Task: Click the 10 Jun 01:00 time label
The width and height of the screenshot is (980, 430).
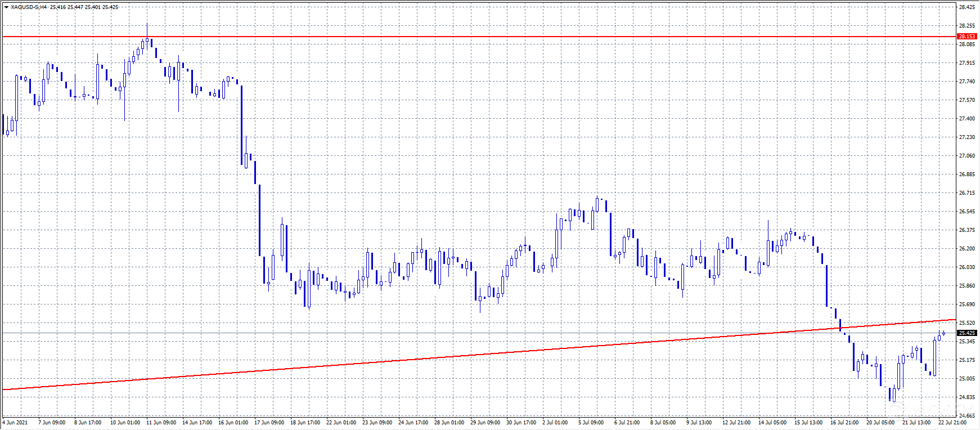Action: point(125,423)
